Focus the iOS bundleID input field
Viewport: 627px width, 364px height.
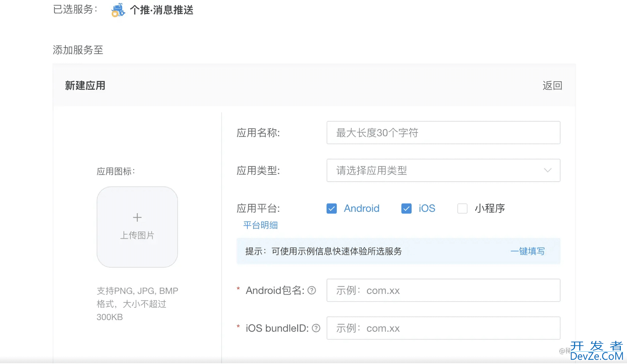pyautogui.click(x=443, y=328)
